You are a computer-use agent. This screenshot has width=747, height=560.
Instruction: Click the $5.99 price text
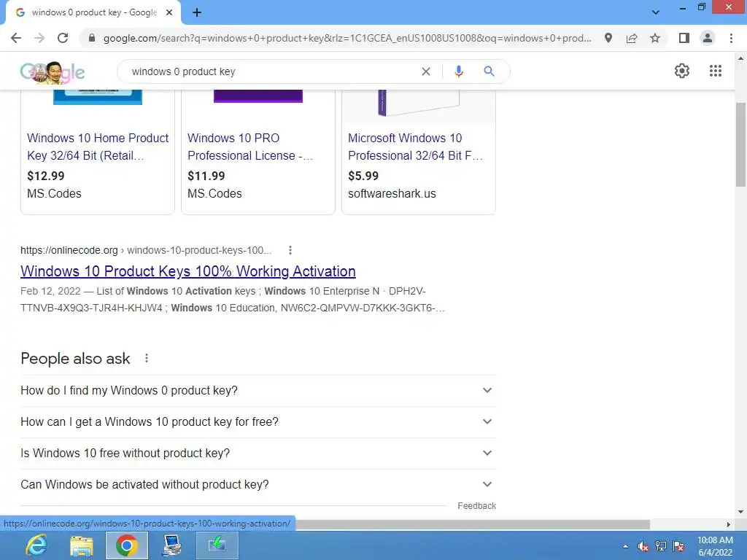(x=363, y=176)
